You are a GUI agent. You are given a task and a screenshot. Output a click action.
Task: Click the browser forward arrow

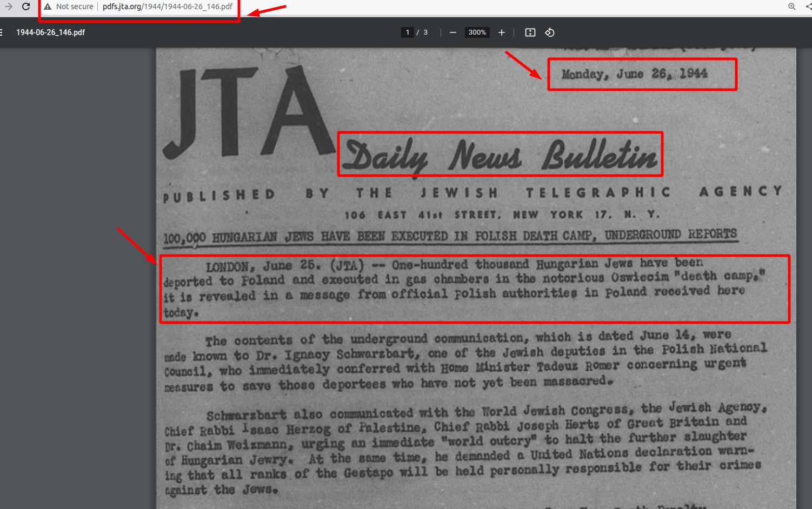(8, 7)
